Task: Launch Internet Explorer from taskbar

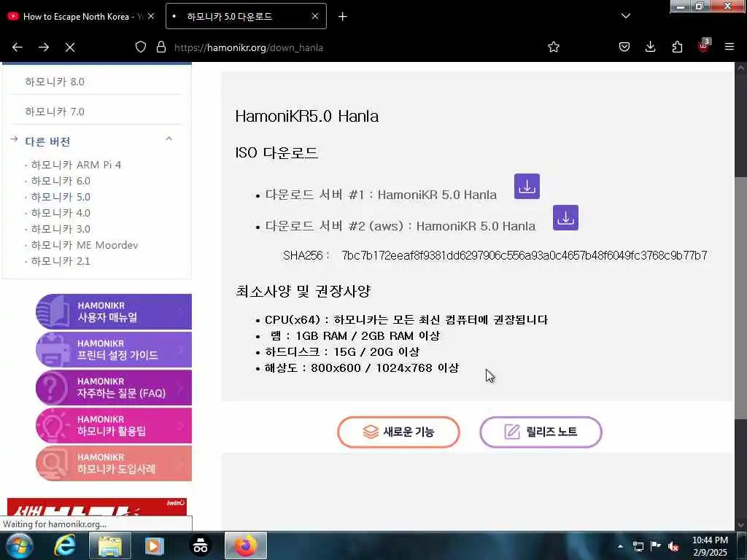Action: tap(64, 546)
